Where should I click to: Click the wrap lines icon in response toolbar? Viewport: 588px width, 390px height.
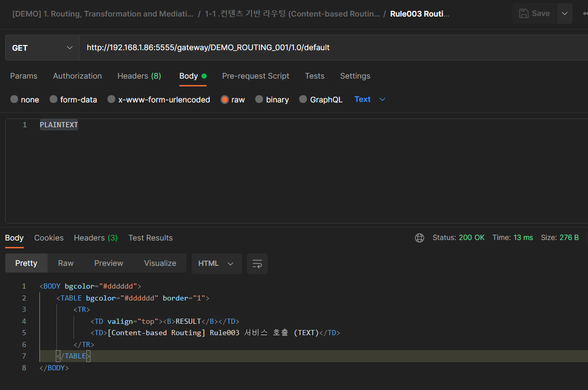point(257,264)
